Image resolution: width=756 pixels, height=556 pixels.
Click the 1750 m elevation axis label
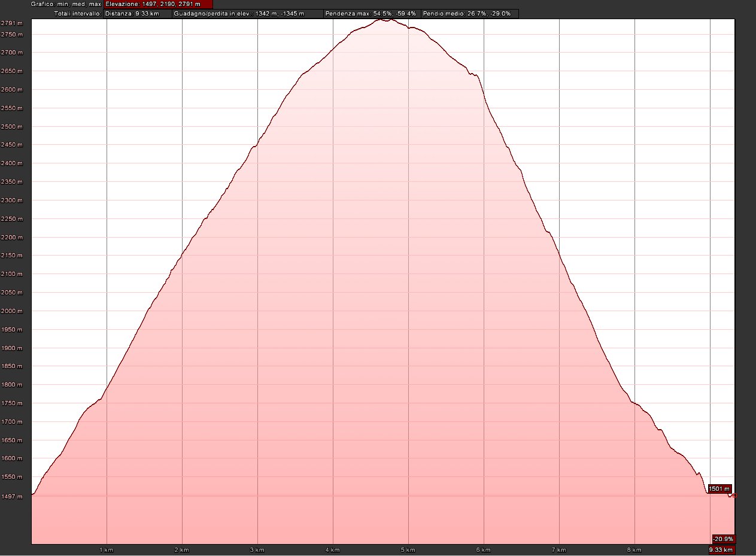[x=12, y=403]
